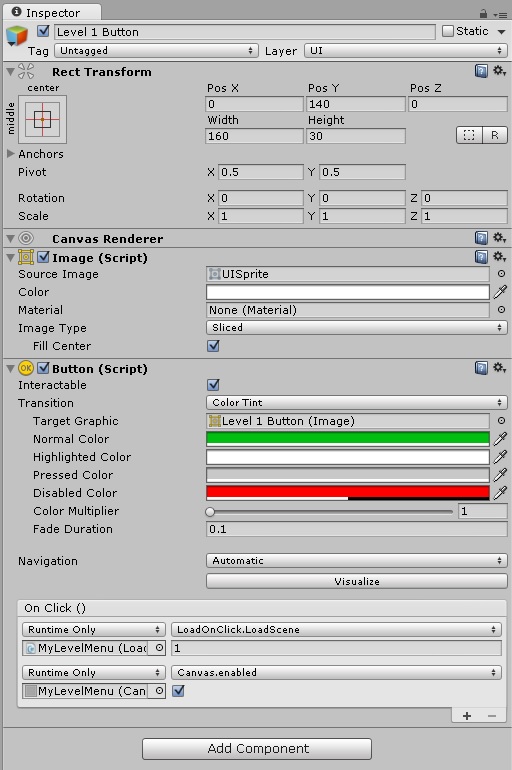This screenshot has width=512, height=770.
Task: Click the GameObject cube icon
Action: click(x=16, y=35)
